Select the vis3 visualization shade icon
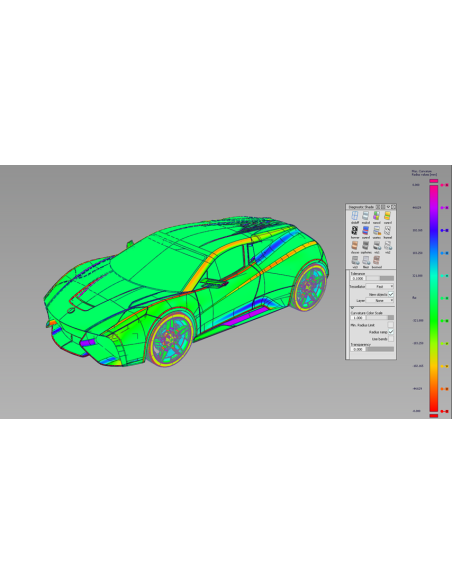The image size is (452, 584). coord(355,260)
